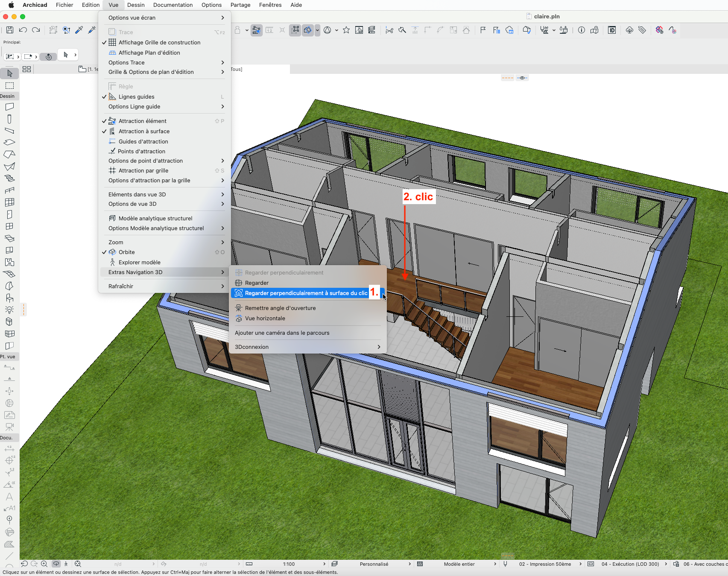728x576 pixels.
Task: Select the Arrow tool in toolbox
Action: pos(9,73)
